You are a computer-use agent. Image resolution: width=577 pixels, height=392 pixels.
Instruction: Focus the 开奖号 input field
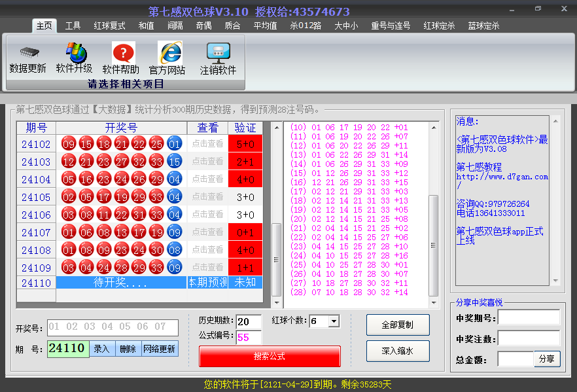coord(113,327)
